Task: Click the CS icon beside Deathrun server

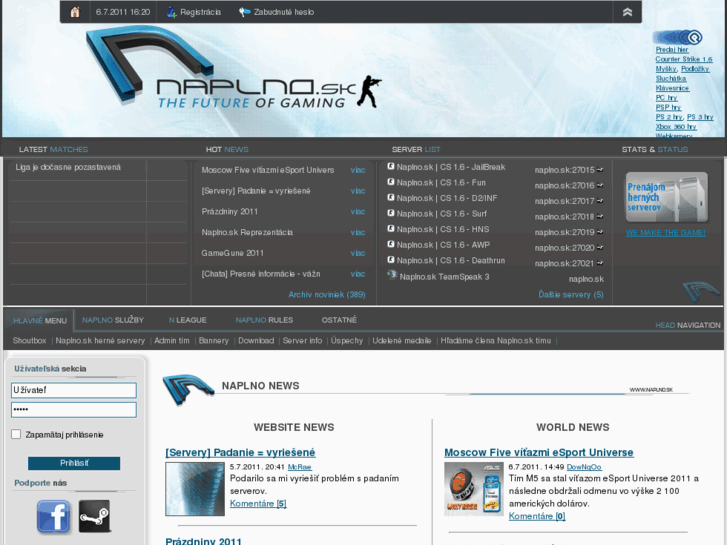Action: [x=391, y=260]
